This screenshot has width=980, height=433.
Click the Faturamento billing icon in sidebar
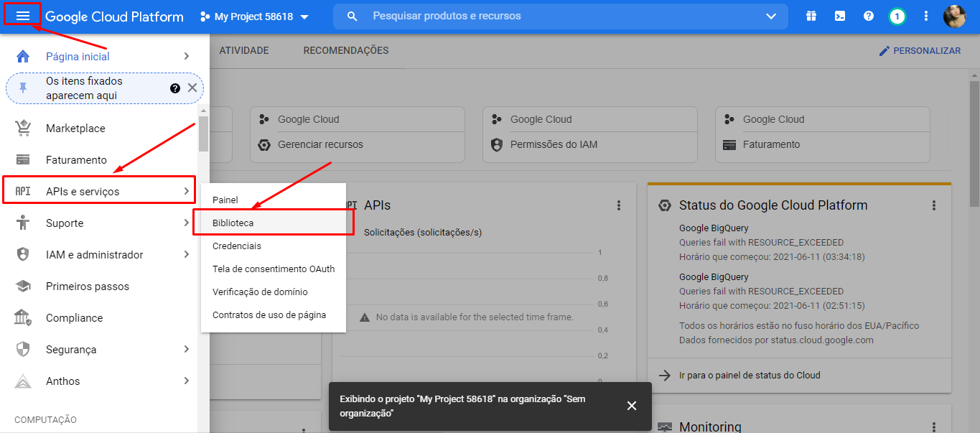(x=23, y=159)
